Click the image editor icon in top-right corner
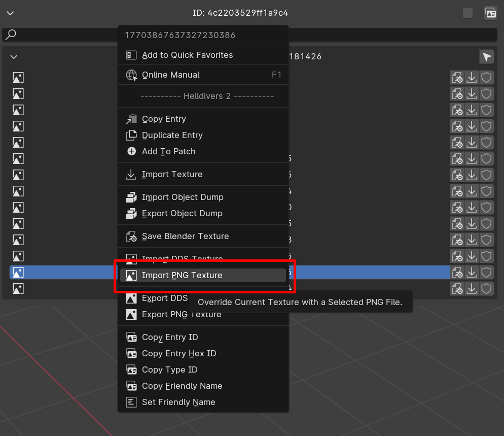 490,13
